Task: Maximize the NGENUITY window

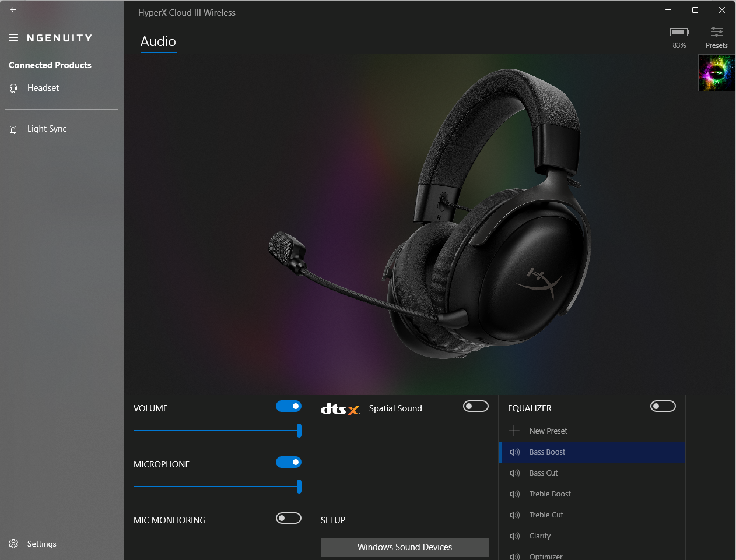Action: point(695,10)
